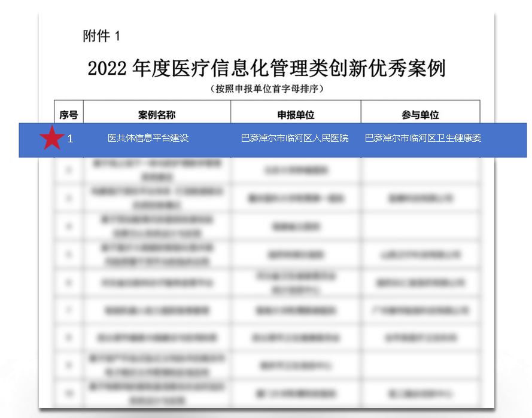Select the case name 医共体信息平台建设
Viewport: 532px width, 418px height.
click(x=148, y=138)
